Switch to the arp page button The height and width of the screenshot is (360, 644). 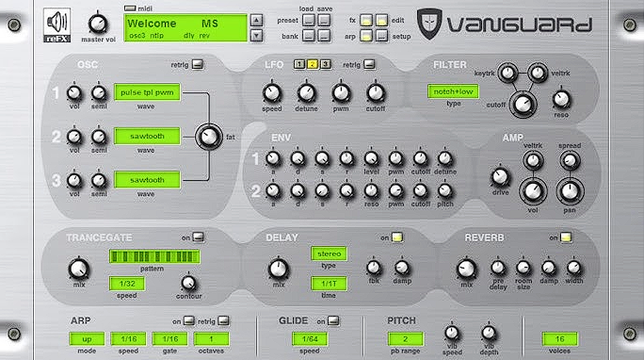pos(366,36)
